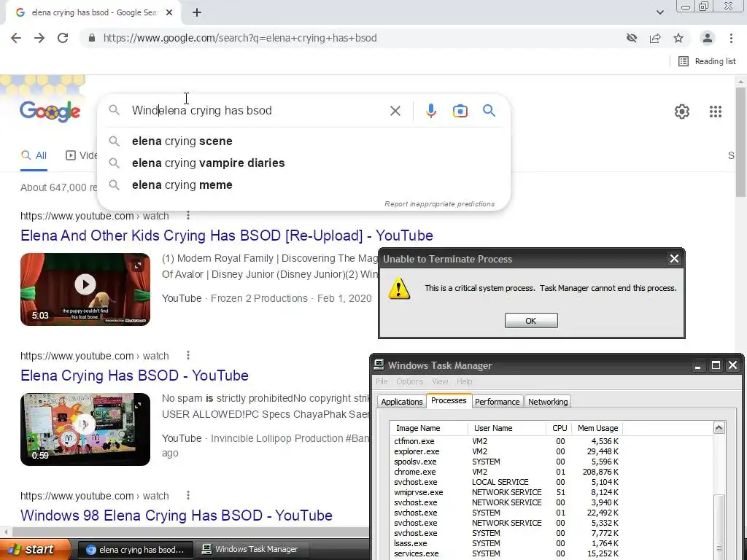The image size is (747, 560).
Task: Click OK in Unable to Terminate Process dialog
Action: pyautogui.click(x=531, y=321)
